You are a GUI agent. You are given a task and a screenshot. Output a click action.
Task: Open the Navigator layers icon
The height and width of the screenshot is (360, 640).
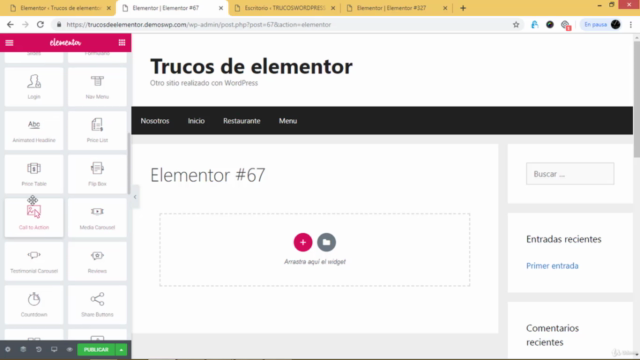point(23,350)
